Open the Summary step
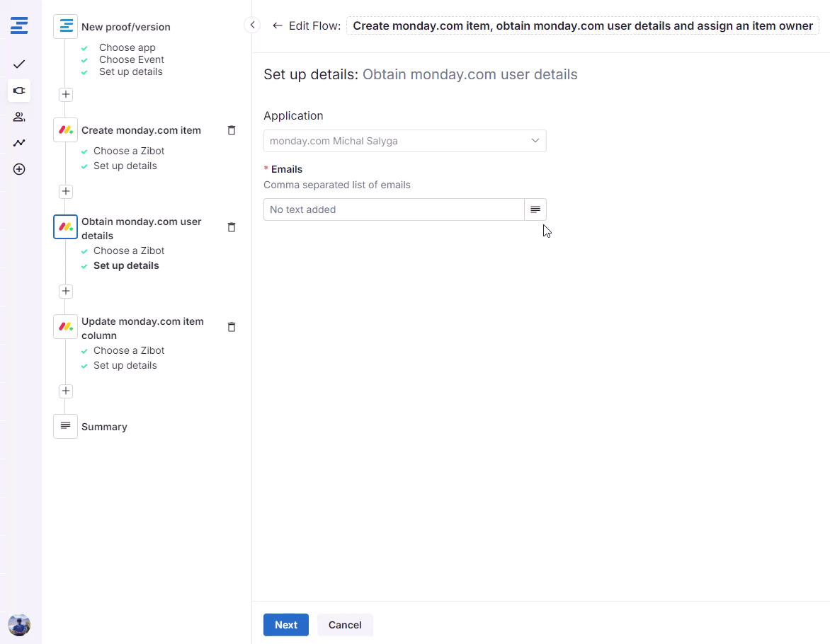 point(104,427)
